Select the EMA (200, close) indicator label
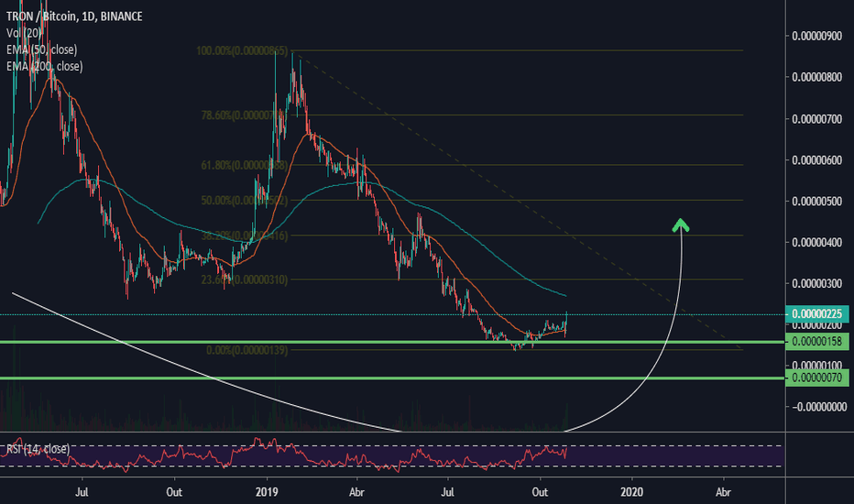 tap(45, 67)
